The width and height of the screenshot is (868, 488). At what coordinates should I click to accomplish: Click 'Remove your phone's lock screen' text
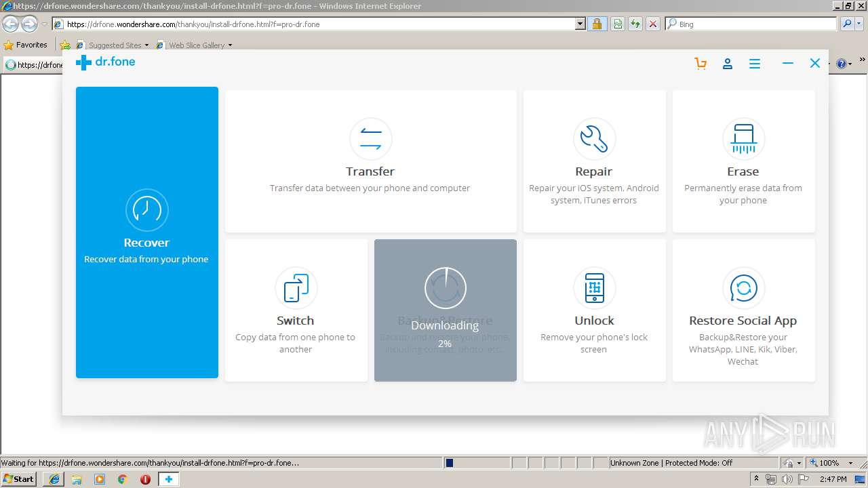coord(594,344)
